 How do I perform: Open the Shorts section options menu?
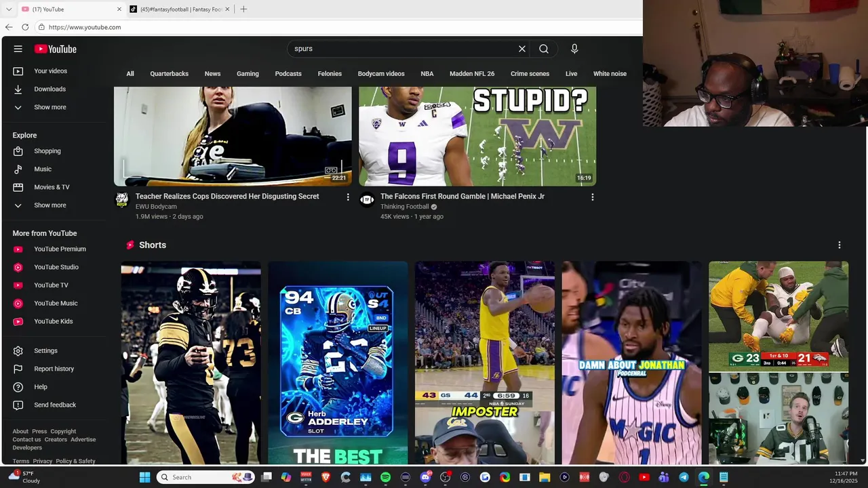pos(840,245)
